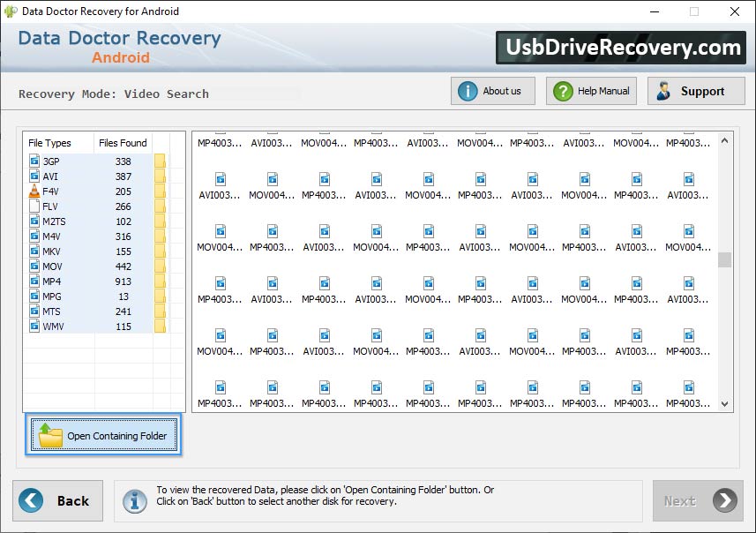Image resolution: width=756 pixels, height=533 pixels.
Task: Click the MTS file type icon
Action: click(34, 311)
